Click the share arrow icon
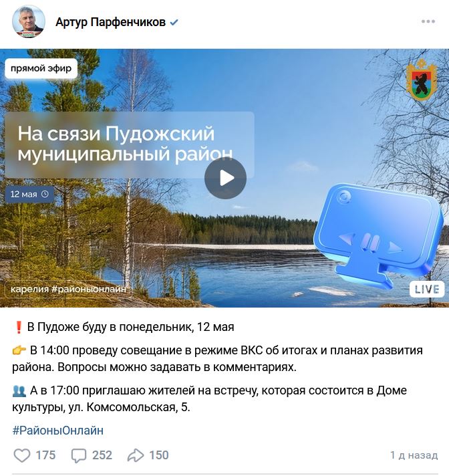This screenshot has width=449, height=476. pyautogui.click(x=136, y=455)
